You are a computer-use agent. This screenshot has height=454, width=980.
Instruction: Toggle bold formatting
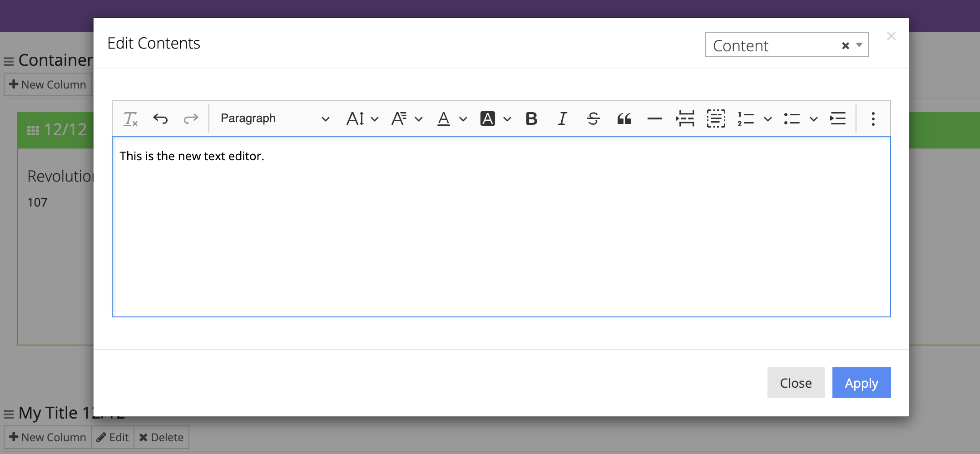pos(531,119)
